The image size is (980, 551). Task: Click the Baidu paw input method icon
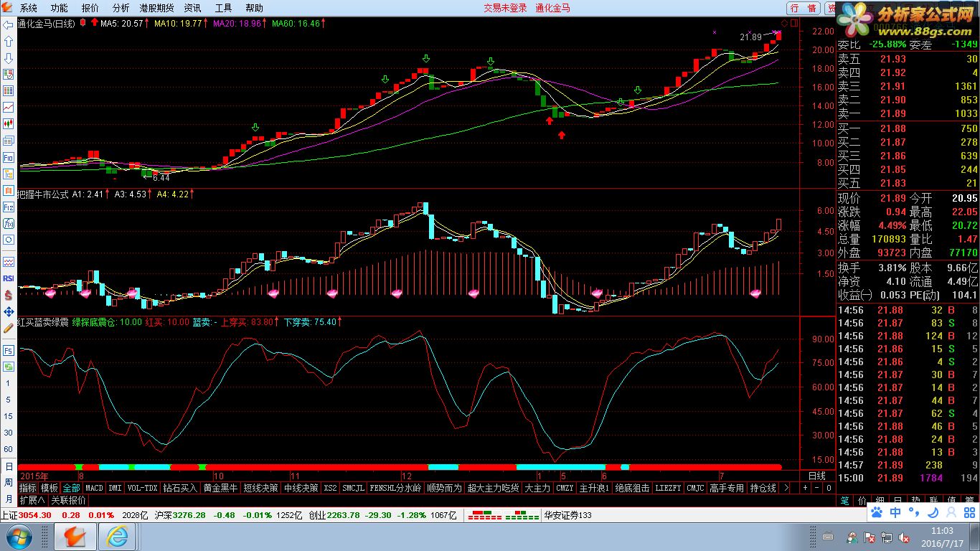coord(877,512)
